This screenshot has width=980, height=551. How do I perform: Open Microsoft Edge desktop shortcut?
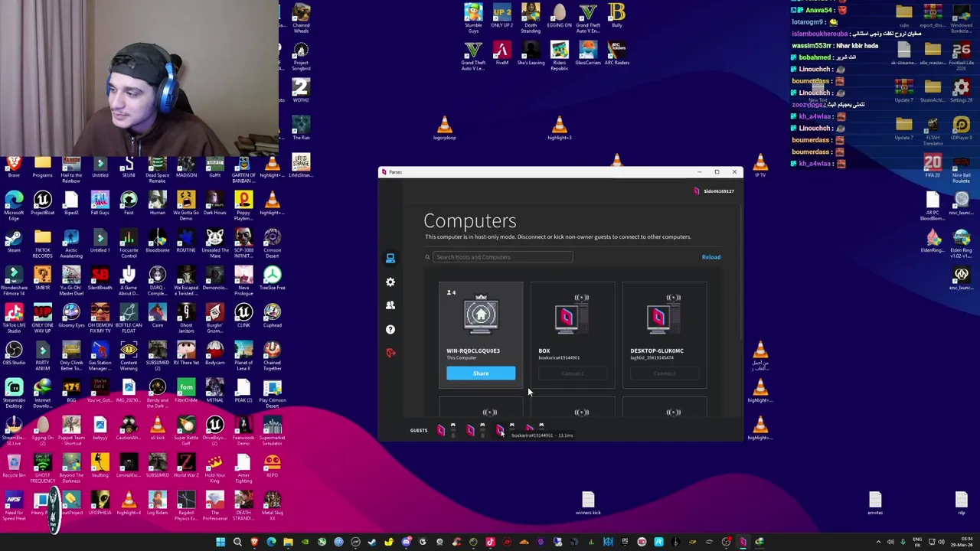14,204
